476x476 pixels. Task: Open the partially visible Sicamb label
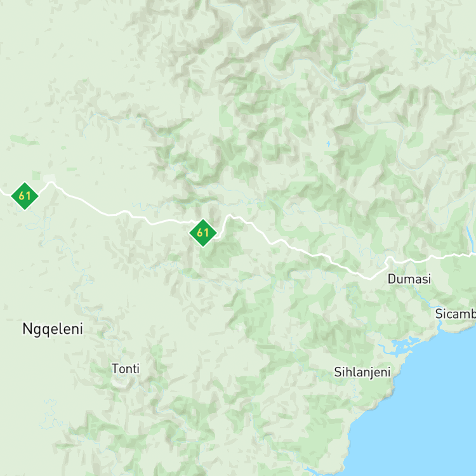455,314
